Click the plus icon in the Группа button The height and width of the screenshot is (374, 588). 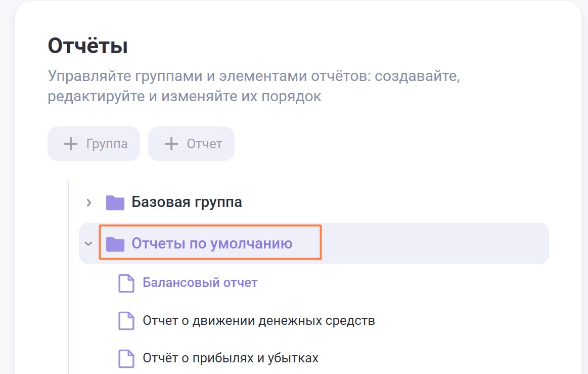click(x=71, y=144)
